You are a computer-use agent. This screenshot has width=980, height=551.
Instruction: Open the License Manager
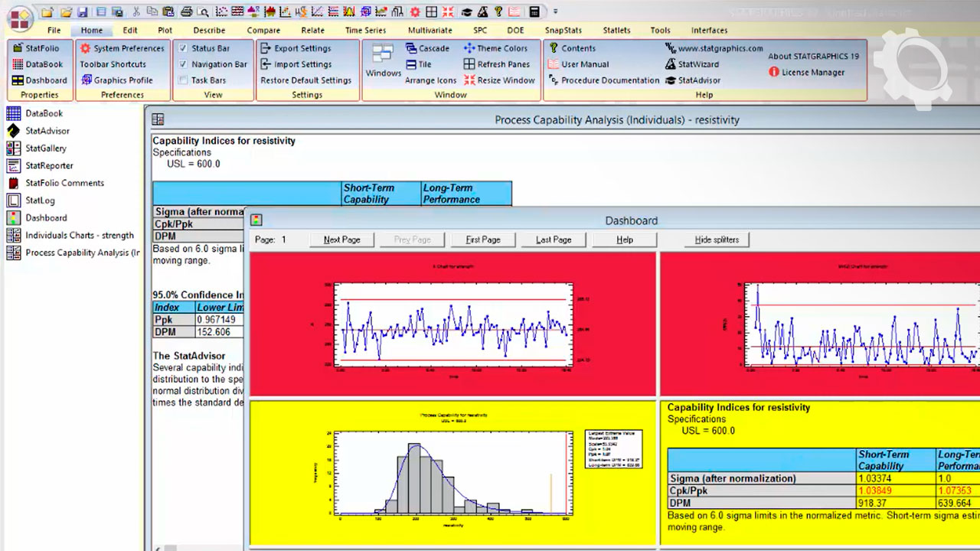pyautogui.click(x=806, y=73)
